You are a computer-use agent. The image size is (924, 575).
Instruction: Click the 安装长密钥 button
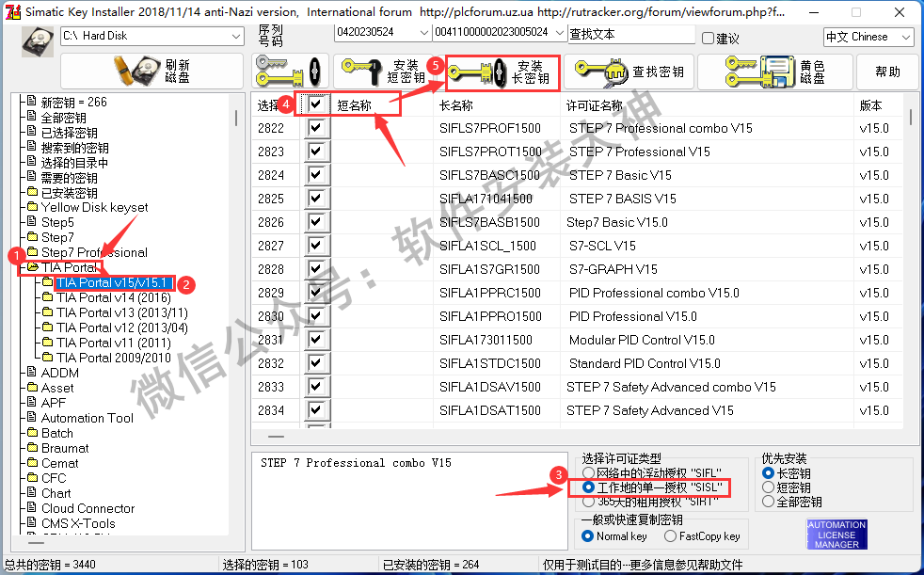502,72
